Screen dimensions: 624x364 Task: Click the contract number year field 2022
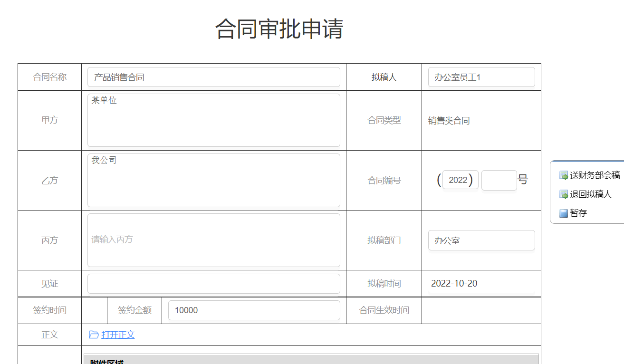pyautogui.click(x=460, y=180)
